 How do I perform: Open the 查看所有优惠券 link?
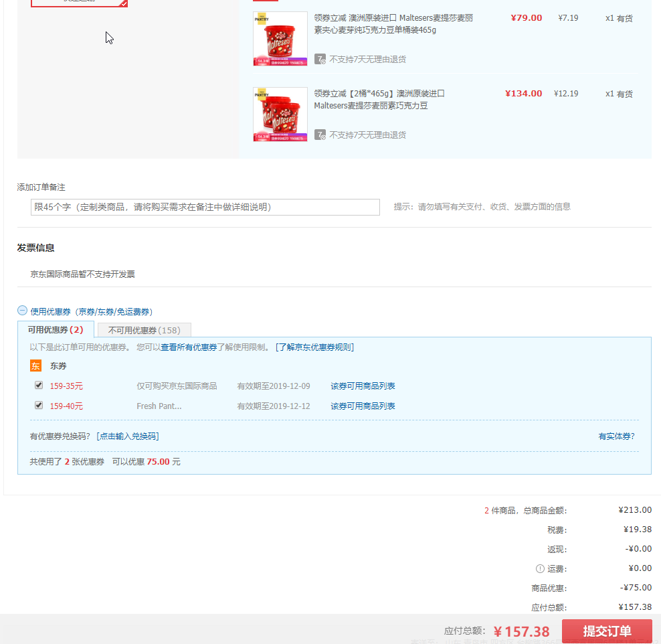pyautogui.click(x=189, y=347)
